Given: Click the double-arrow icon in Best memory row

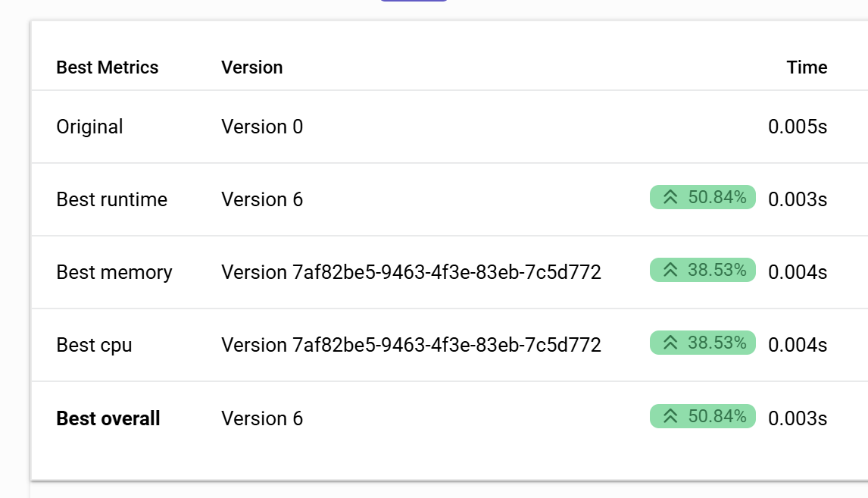Looking at the screenshot, I should click(670, 271).
